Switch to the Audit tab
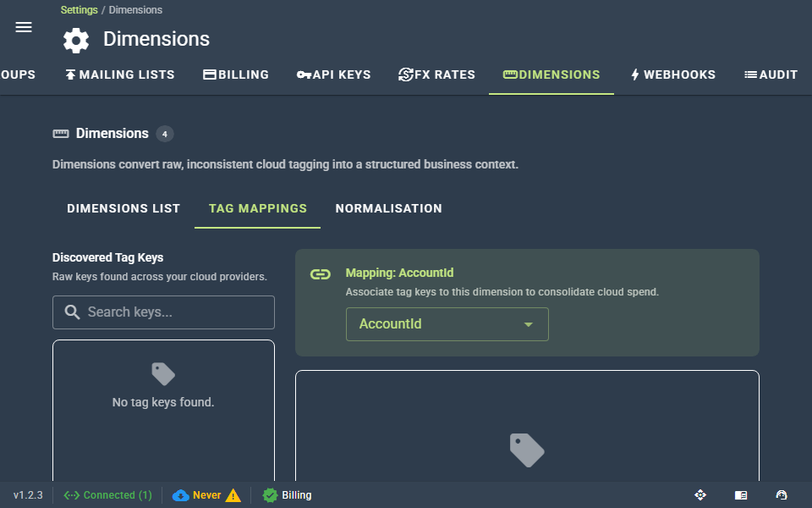The image size is (812, 508). point(771,75)
